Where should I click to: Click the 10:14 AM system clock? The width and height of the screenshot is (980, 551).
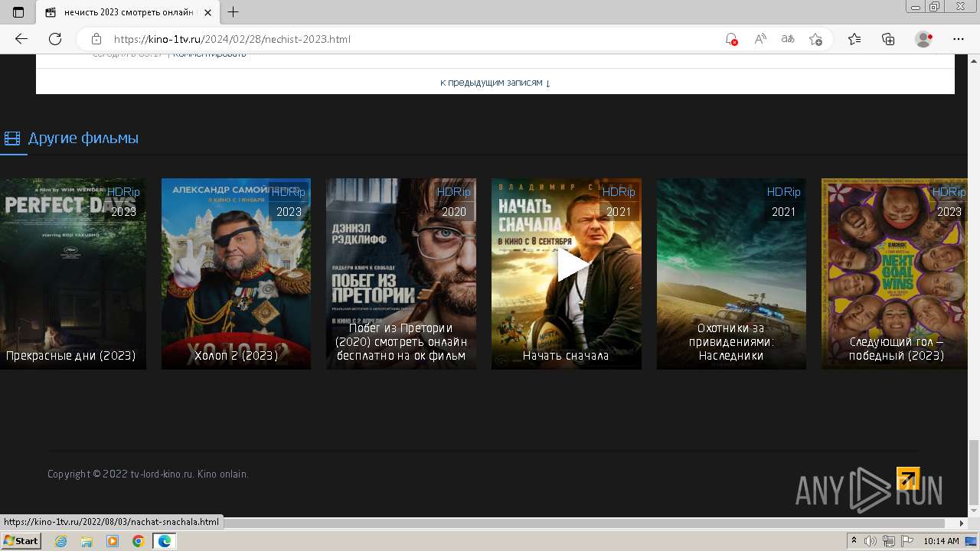(x=941, y=541)
